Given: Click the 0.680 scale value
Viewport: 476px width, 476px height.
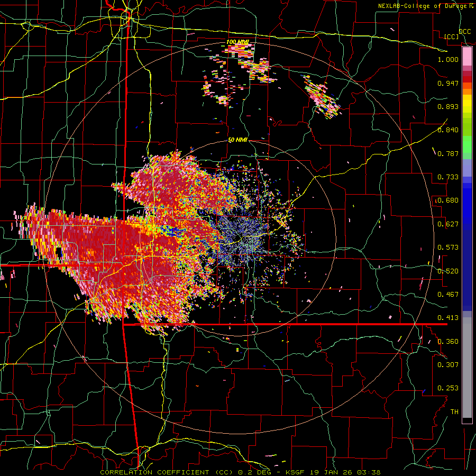Looking at the screenshot, I should (448, 200).
